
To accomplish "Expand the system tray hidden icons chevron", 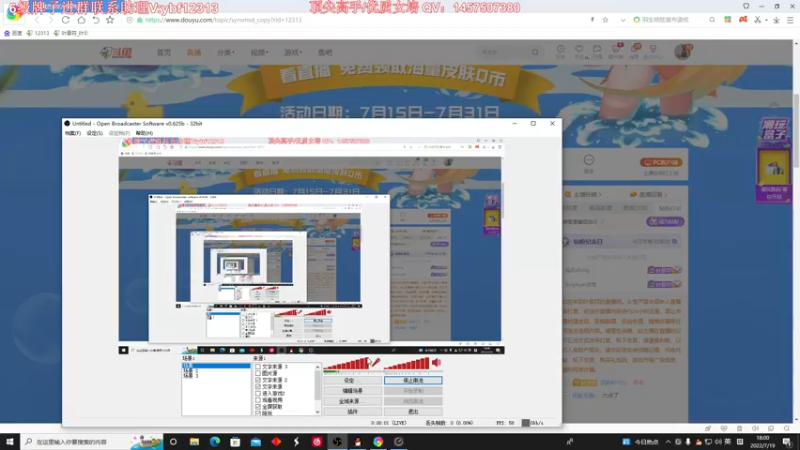I will [x=668, y=441].
